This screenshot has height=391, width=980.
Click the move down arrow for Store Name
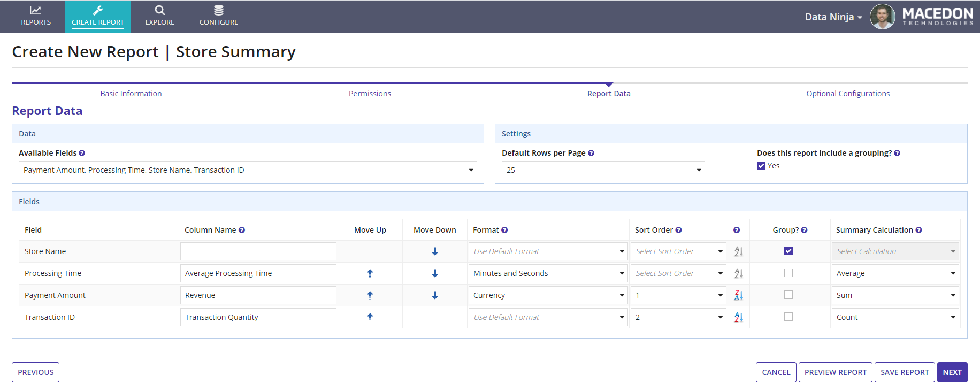[434, 251]
